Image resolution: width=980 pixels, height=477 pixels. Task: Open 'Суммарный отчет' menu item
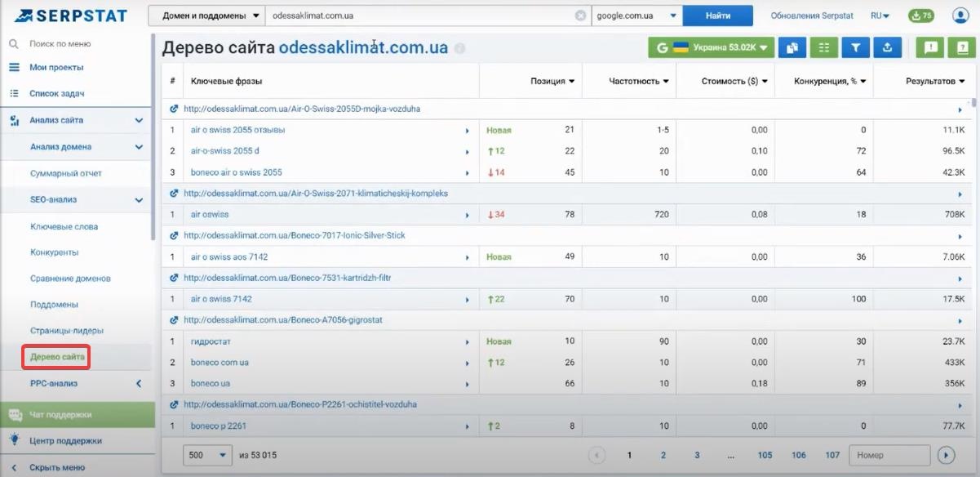pyautogui.click(x=66, y=173)
